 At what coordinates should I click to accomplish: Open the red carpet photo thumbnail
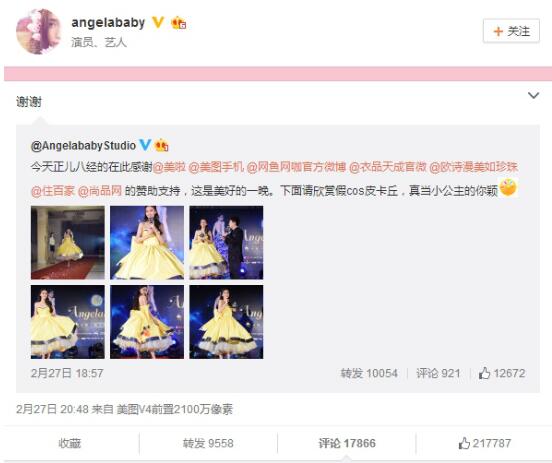68,243
